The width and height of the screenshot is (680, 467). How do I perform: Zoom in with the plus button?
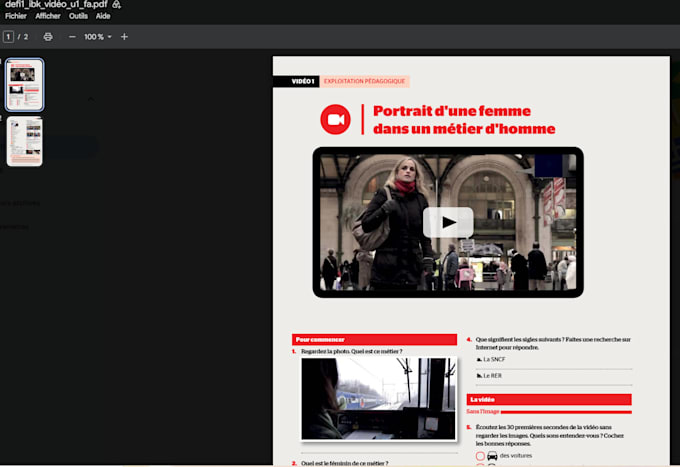[124, 37]
